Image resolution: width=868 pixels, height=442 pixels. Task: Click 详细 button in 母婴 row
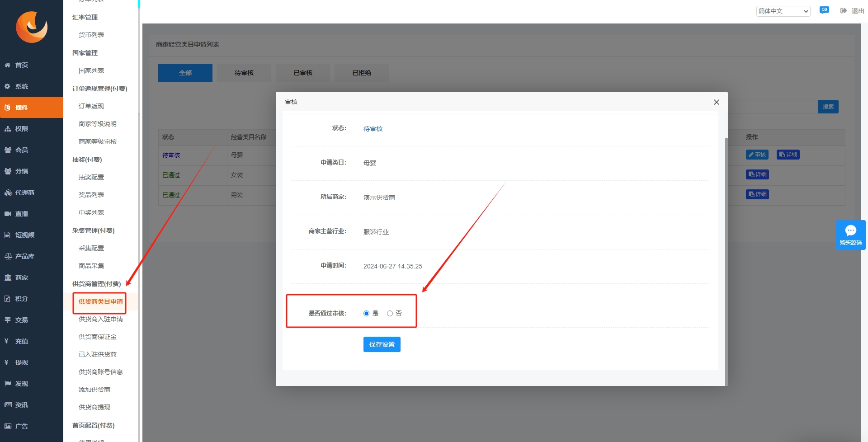click(788, 155)
